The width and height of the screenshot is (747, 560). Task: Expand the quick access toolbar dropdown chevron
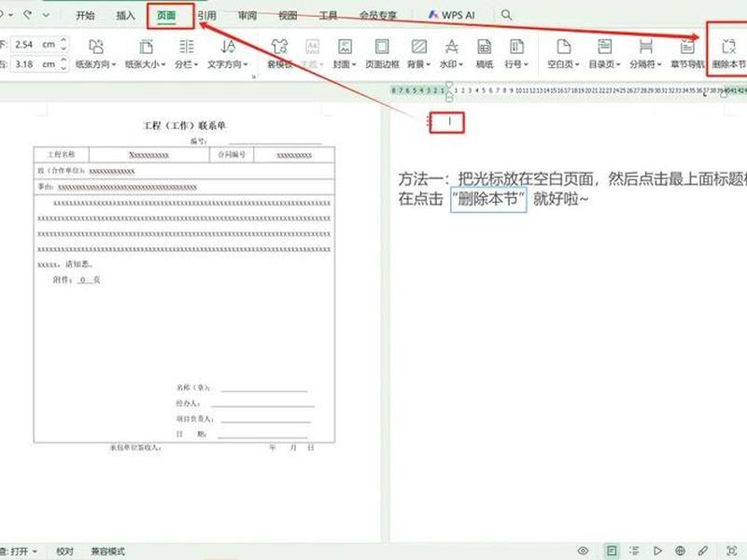[46, 15]
